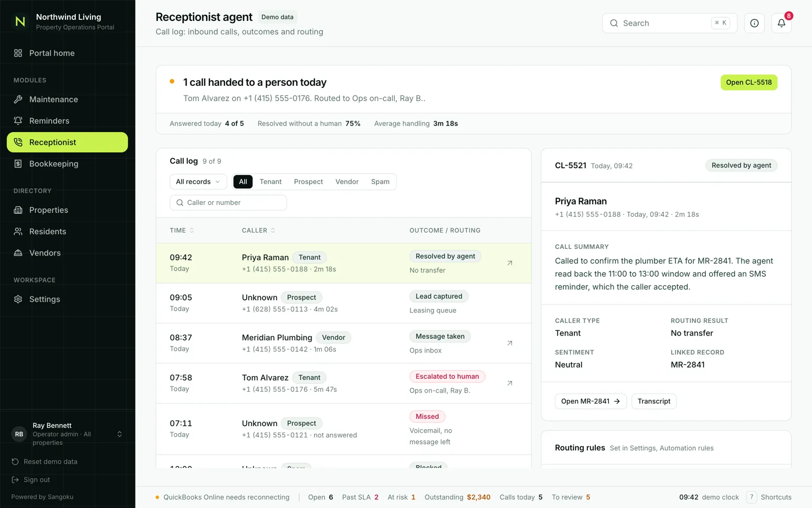Viewport: 812px width, 508px height.
Task: Select the 09:05 Unknown Prospect call row
Action: pos(344,303)
